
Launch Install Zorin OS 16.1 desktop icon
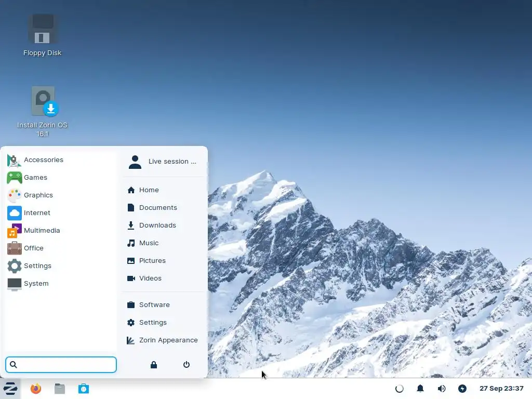[43, 112]
